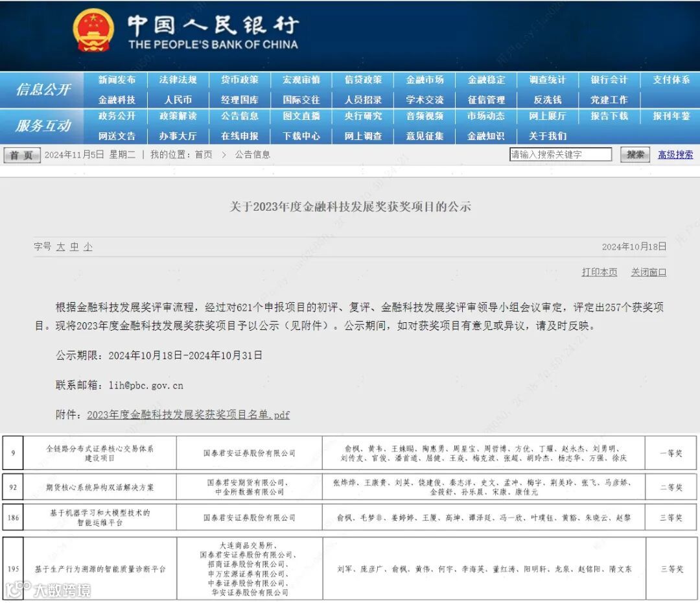Screen dimensions: 700x603
Task: Click the announcement title about 2023年度金融科技发展奖
Action: tap(350, 206)
